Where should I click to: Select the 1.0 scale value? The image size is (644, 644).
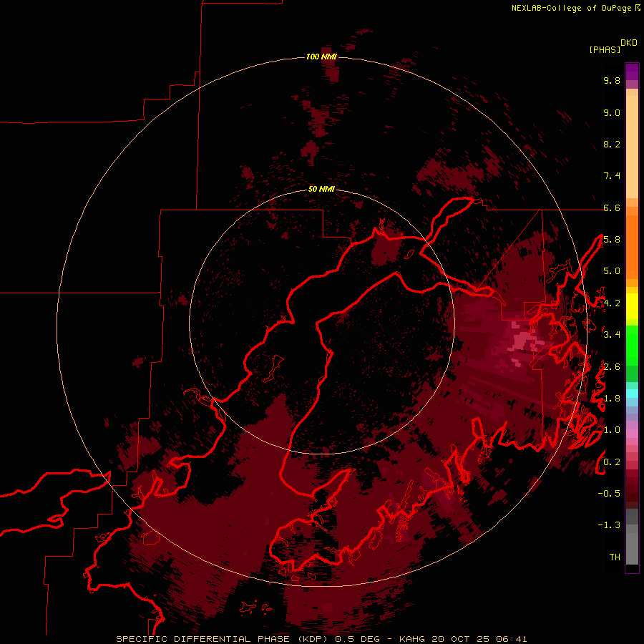[x=612, y=430]
